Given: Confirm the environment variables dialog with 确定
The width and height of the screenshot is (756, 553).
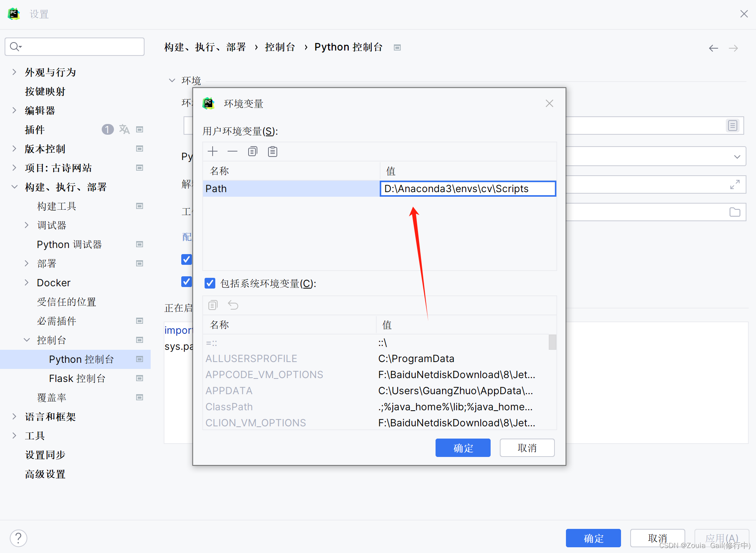Looking at the screenshot, I should 463,448.
